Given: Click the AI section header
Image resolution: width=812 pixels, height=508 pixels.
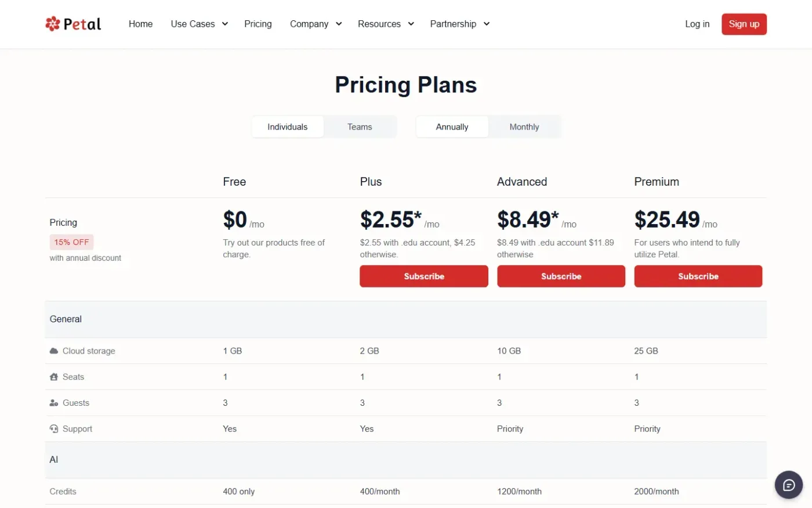Looking at the screenshot, I should click(406, 460).
